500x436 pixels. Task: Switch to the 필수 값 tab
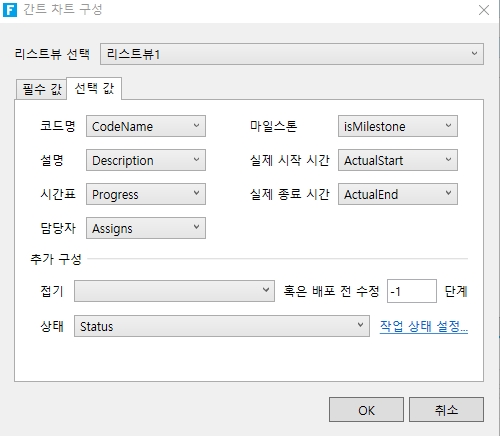pos(41,89)
